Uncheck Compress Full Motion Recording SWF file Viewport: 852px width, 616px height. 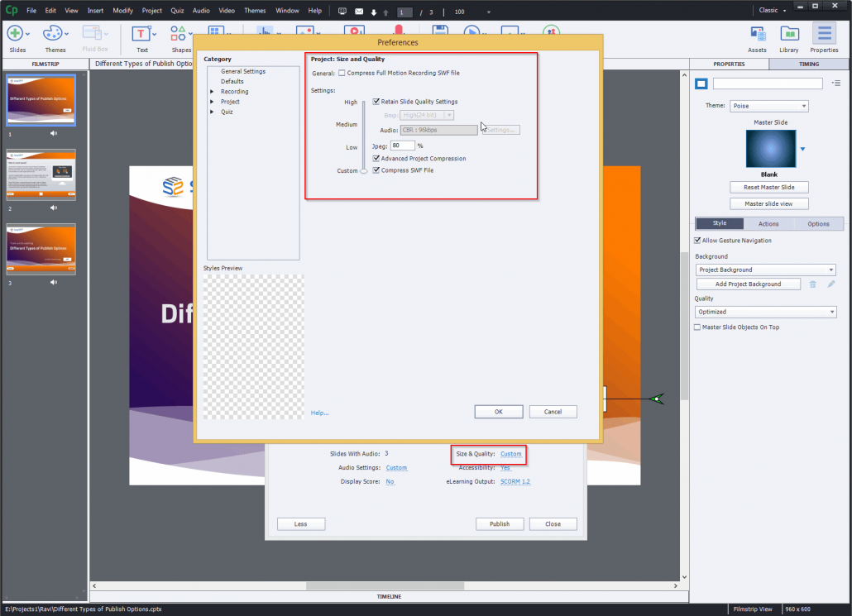342,73
